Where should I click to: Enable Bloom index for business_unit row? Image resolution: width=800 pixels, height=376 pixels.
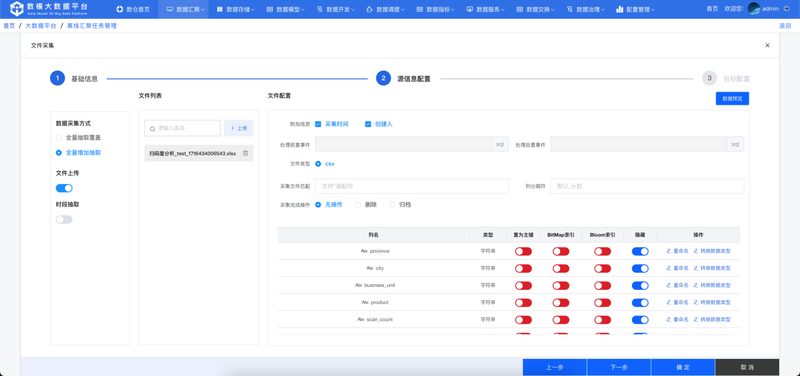click(x=603, y=285)
